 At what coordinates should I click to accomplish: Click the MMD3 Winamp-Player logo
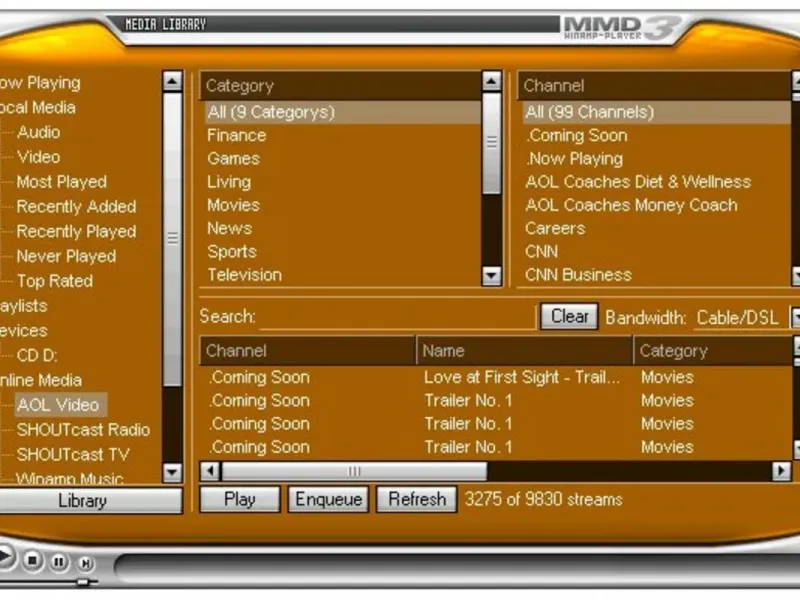click(622, 28)
